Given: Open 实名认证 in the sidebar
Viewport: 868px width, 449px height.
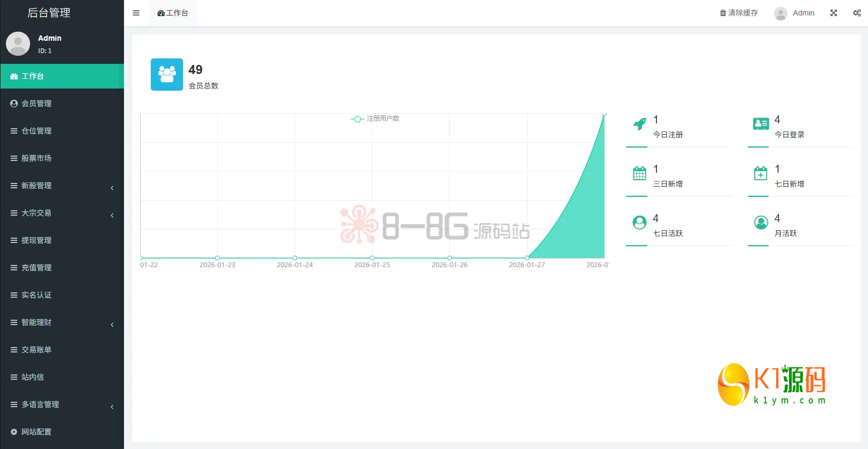Looking at the screenshot, I should click(x=62, y=295).
